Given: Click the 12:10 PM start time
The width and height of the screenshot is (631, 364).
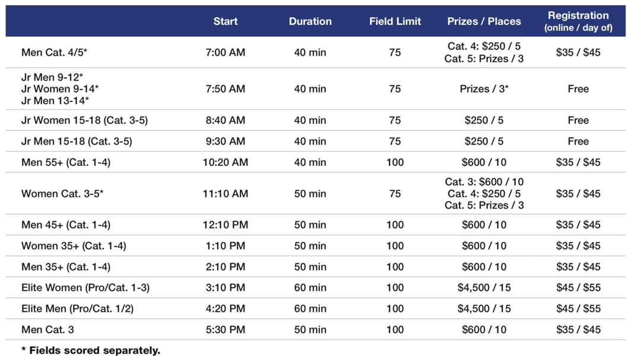Looking at the screenshot, I should point(226,225).
